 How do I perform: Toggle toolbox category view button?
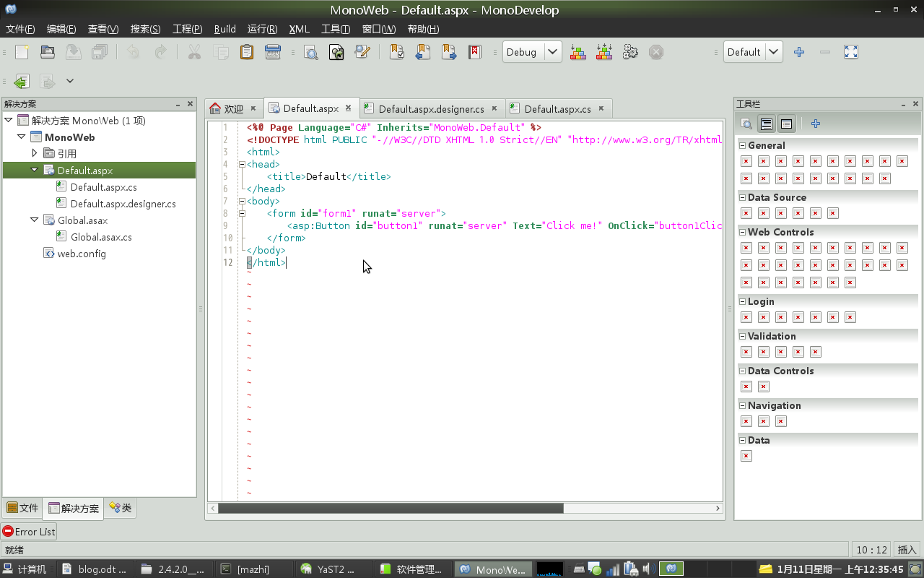[x=767, y=124]
